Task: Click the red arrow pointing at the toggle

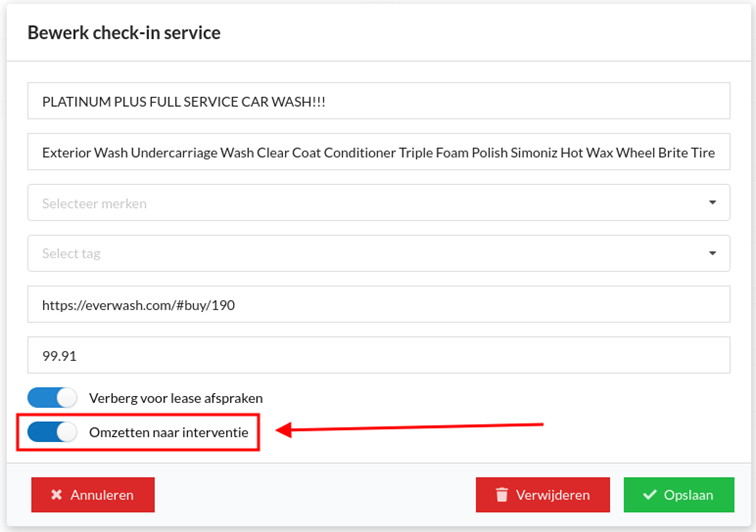Action: coord(410,428)
